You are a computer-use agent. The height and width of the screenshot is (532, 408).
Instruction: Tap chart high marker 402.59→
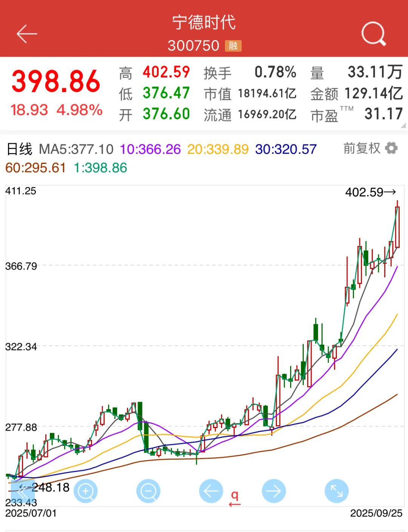371,192
